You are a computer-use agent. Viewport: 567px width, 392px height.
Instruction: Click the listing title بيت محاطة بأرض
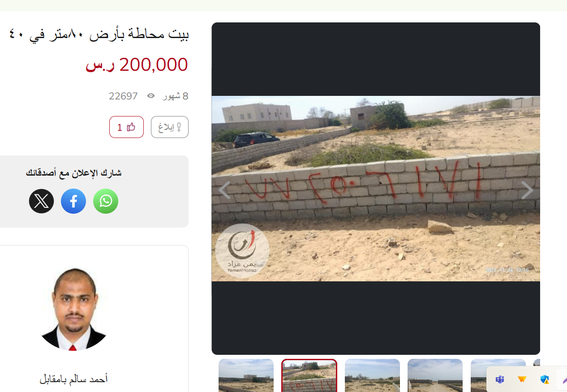(99, 34)
